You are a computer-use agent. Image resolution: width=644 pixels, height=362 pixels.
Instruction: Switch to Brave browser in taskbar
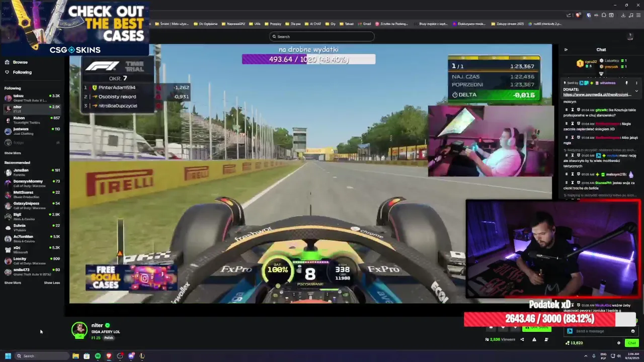[109, 356]
